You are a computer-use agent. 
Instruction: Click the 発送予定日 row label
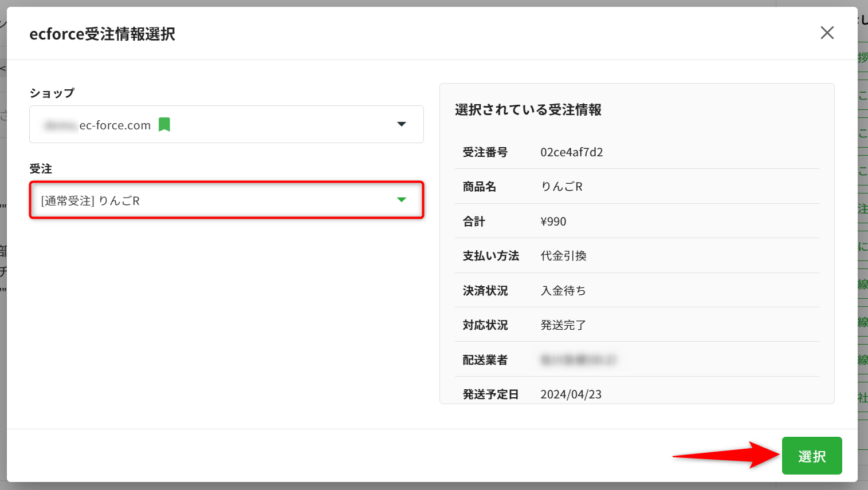click(490, 394)
